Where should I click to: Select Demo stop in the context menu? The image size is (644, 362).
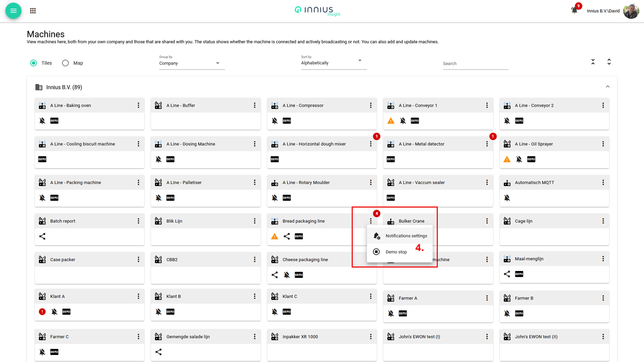point(396,252)
